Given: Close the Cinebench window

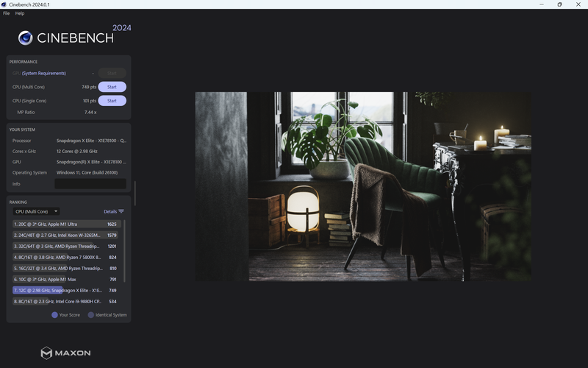Looking at the screenshot, I should (578, 4).
